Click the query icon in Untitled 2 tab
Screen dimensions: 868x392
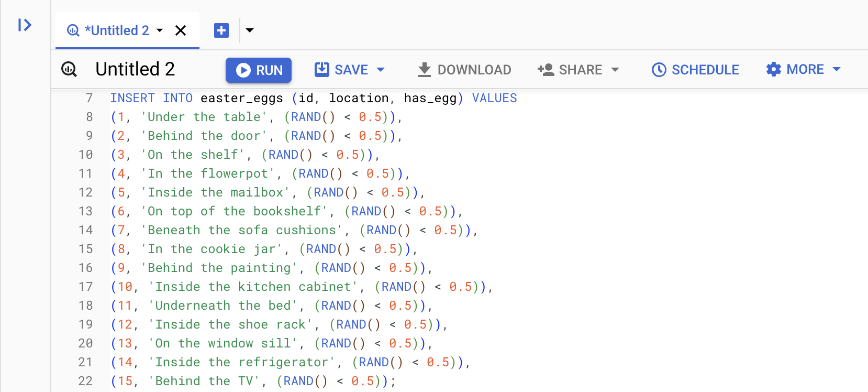tap(73, 30)
